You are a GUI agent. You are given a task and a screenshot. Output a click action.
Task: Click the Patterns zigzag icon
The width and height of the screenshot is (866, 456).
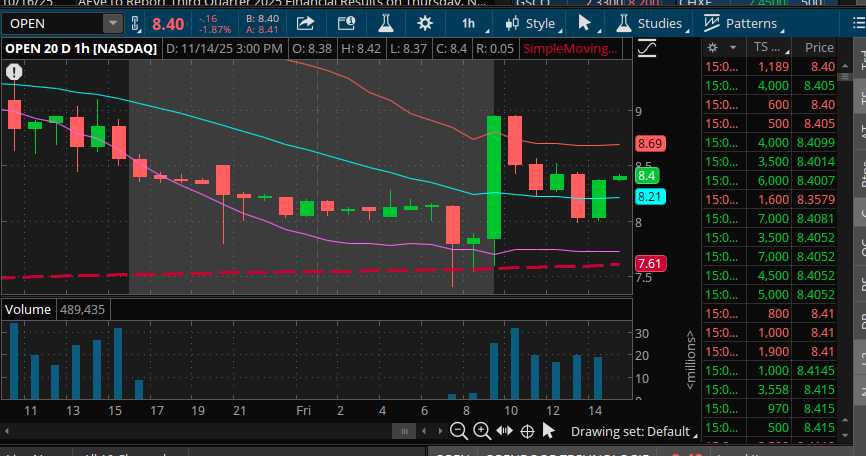(x=711, y=23)
